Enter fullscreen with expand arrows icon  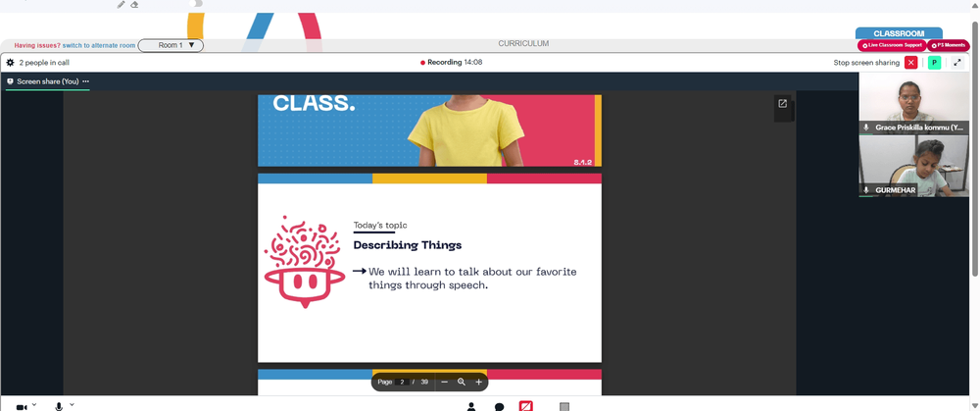(x=956, y=63)
